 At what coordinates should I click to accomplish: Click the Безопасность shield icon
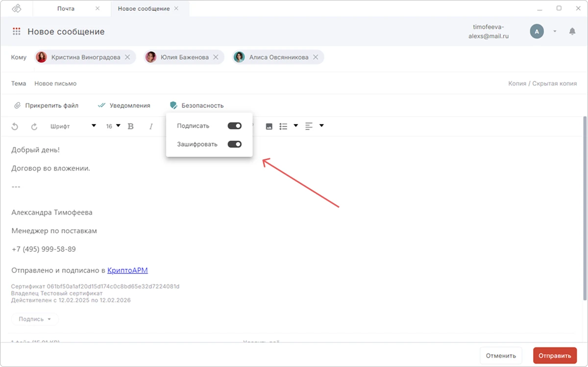173,105
